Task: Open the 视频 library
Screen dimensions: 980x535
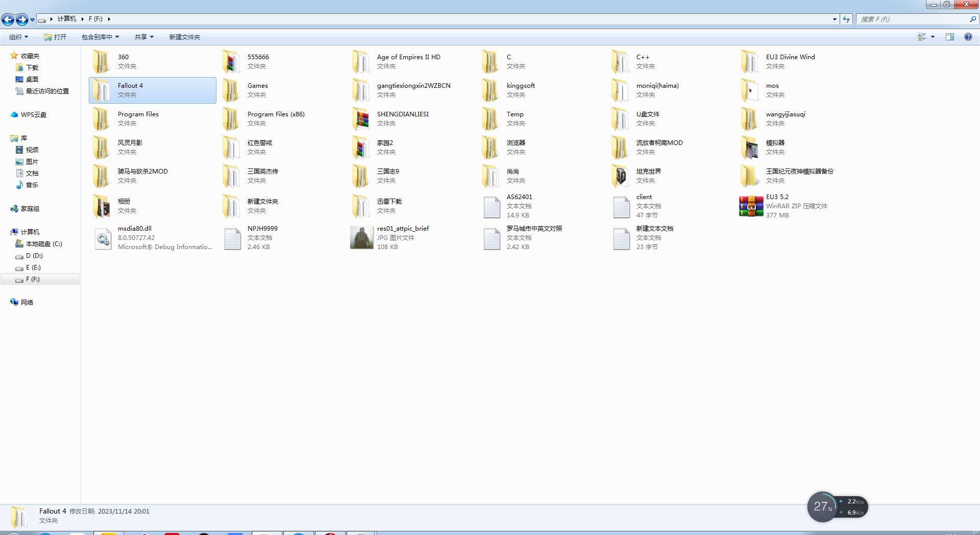Action: (x=32, y=150)
